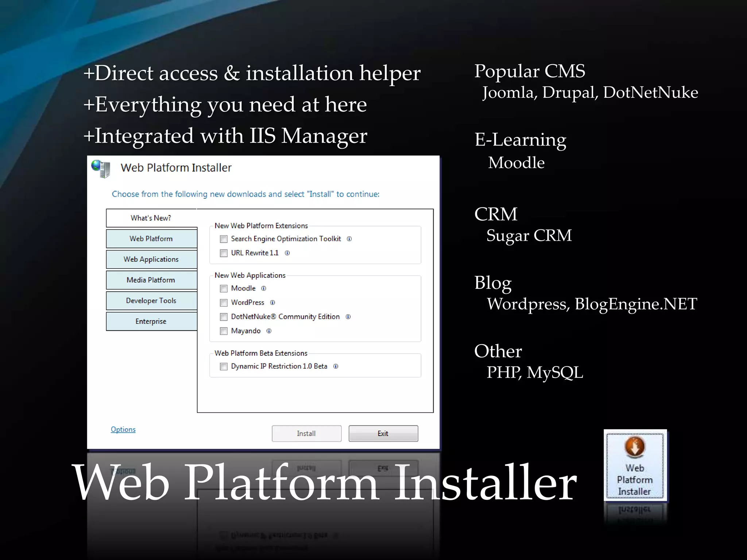This screenshot has height=560, width=747.
Task: Check Dynamic IP Restriction 1.0 Beta
Action: (224, 367)
